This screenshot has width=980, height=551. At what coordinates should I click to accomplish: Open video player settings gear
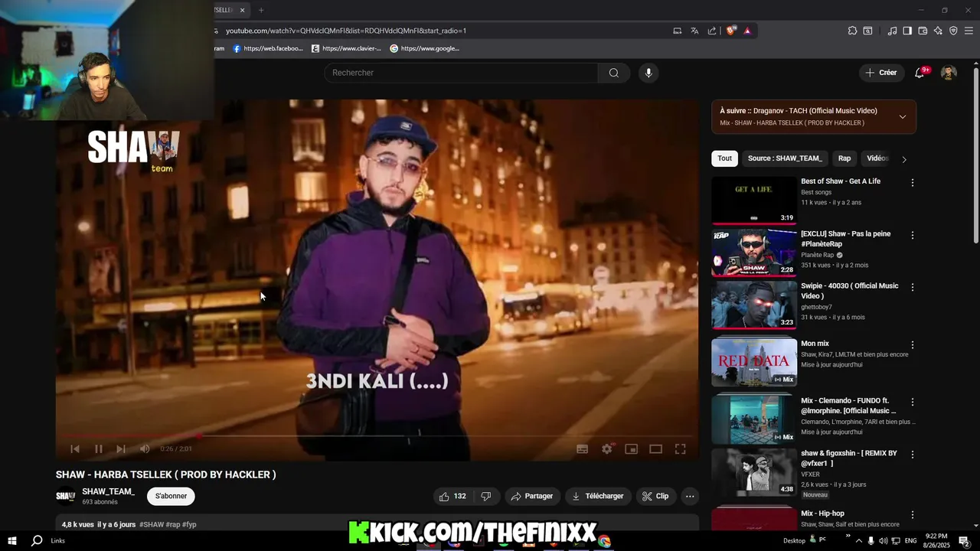[x=606, y=449]
